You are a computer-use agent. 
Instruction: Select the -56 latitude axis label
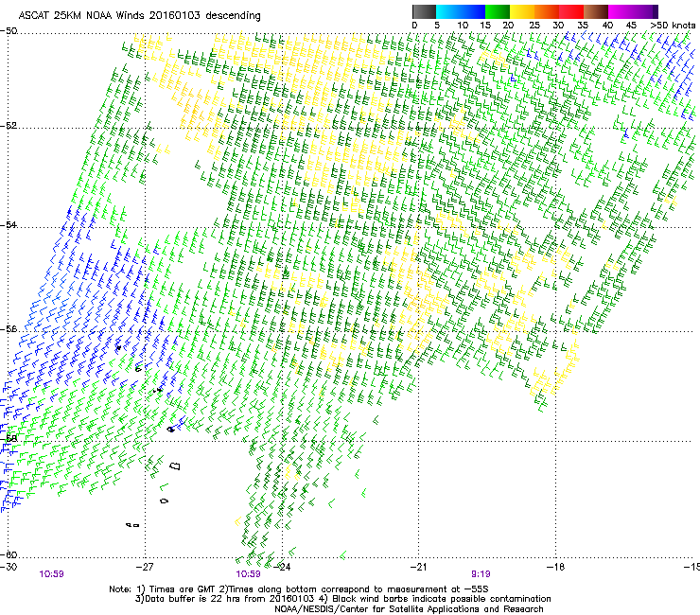(x=9, y=329)
